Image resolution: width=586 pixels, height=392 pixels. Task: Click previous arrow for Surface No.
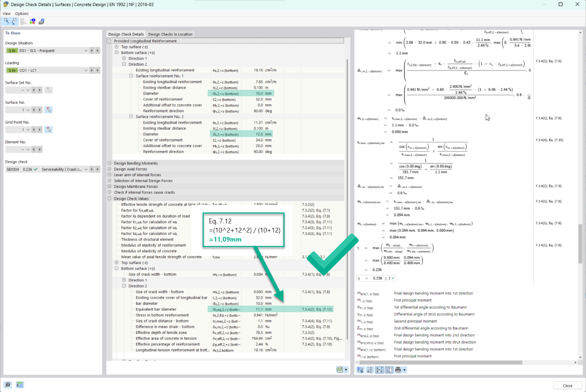click(34, 110)
